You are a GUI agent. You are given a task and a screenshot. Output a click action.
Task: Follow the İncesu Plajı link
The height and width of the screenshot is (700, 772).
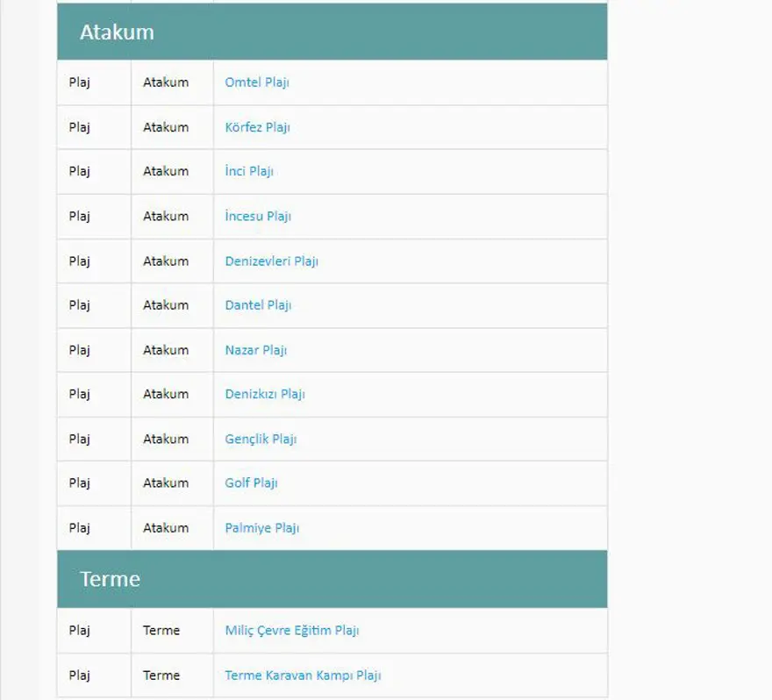click(x=258, y=216)
